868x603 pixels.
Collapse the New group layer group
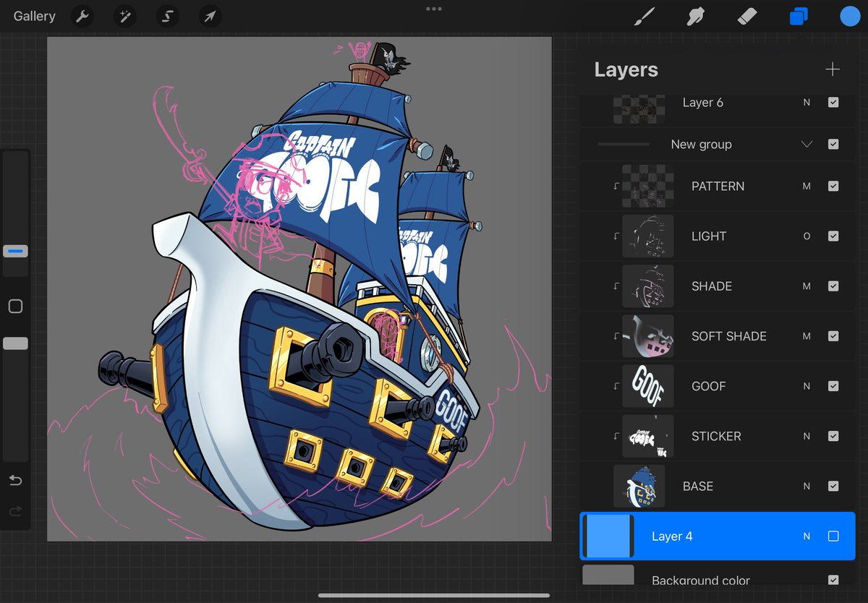pyautogui.click(x=807, y=144)
